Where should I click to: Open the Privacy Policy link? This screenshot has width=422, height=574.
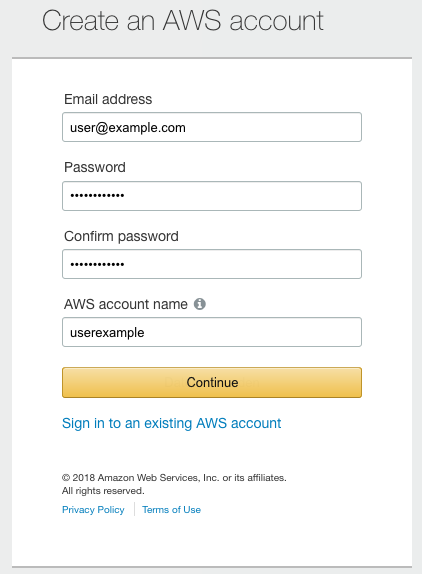[93, 510]
